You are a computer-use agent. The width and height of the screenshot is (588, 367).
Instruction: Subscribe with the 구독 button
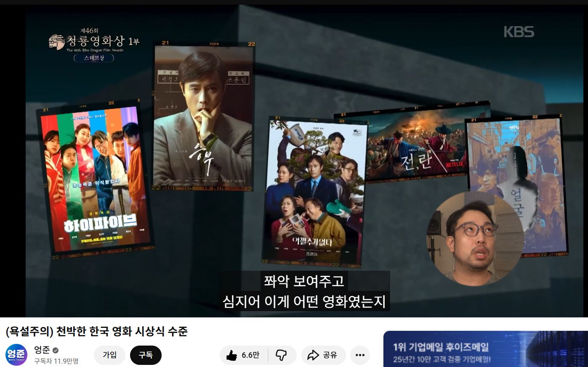pyautogui.click(x=146, y=355)
